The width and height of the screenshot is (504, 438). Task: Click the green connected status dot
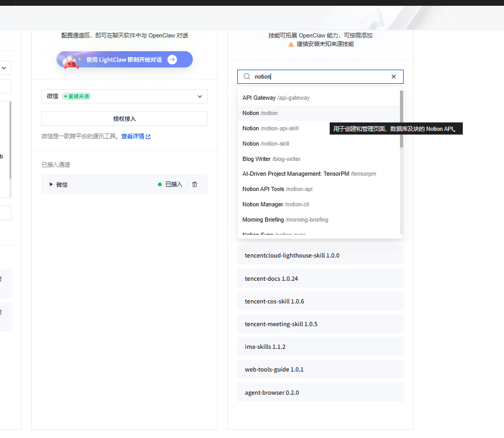click(x=160, y=184)
